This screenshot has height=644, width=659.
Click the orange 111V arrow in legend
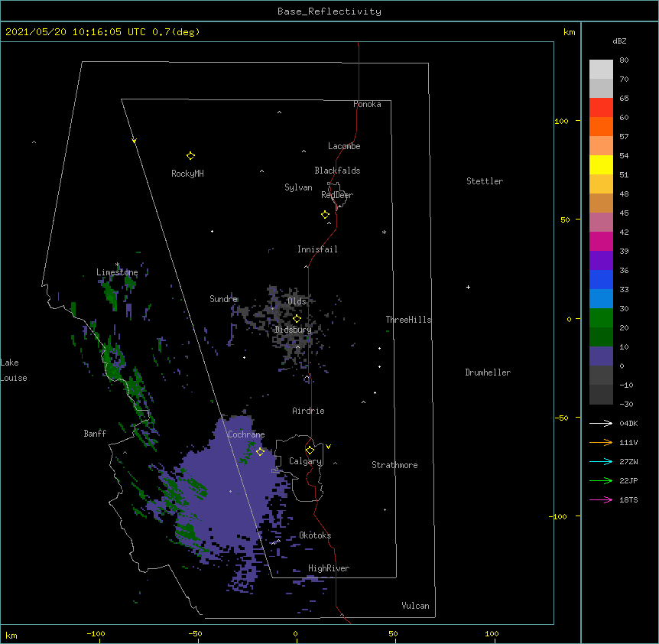point(601,442)
